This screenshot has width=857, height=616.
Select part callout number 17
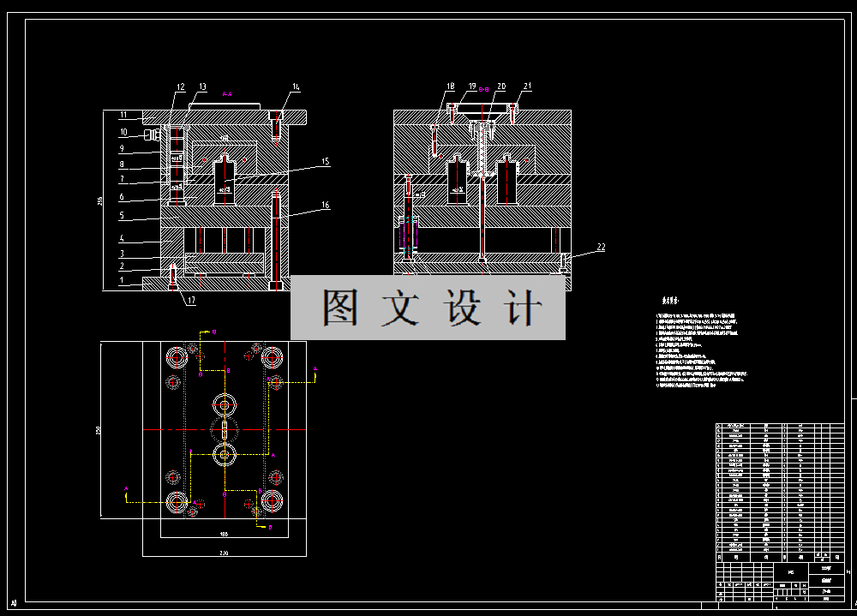click(191, 300)
